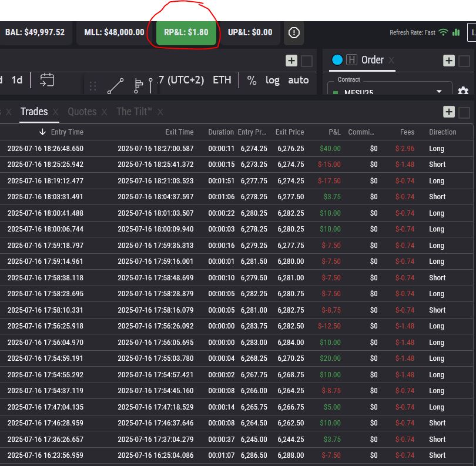Click the Wi-Fi connection status icon
476x466 pixels.
(x=444, y=32)
